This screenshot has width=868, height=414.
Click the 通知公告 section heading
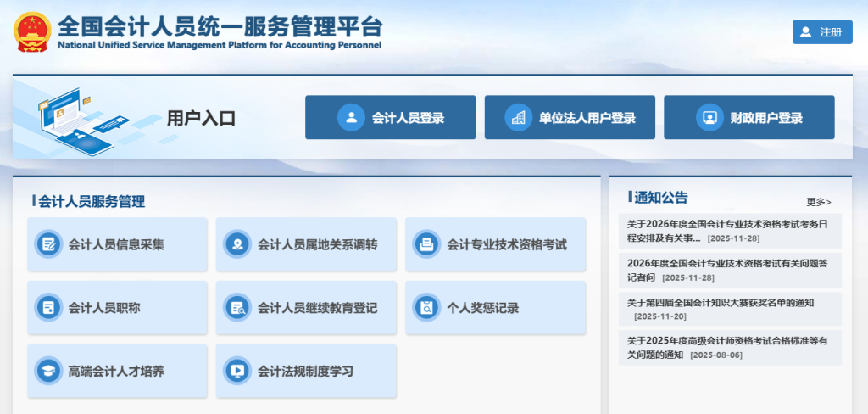[x=661, y=198]
